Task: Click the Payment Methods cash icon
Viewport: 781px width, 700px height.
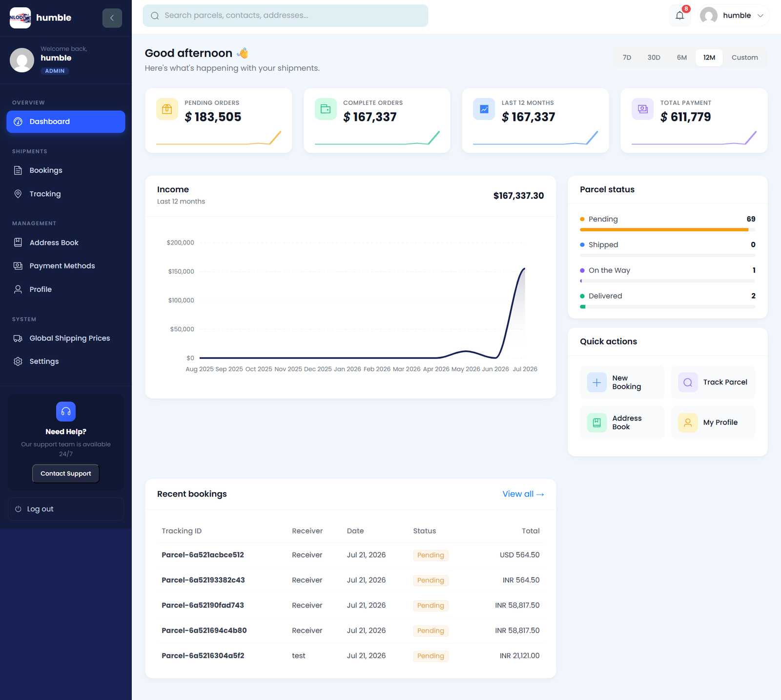Action: (18, 266)
